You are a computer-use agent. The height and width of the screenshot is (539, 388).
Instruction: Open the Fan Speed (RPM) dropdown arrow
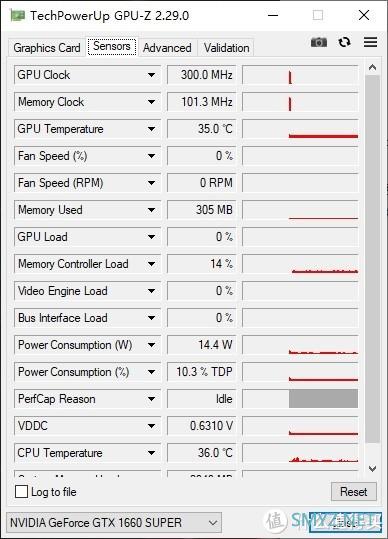(x=151, y=183)
